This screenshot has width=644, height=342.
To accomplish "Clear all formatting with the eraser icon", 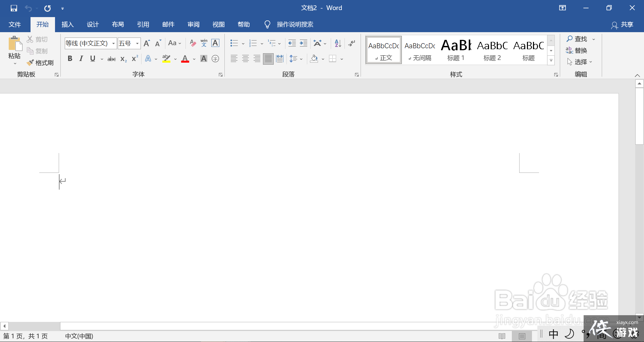I will click(x=193, y=43).
